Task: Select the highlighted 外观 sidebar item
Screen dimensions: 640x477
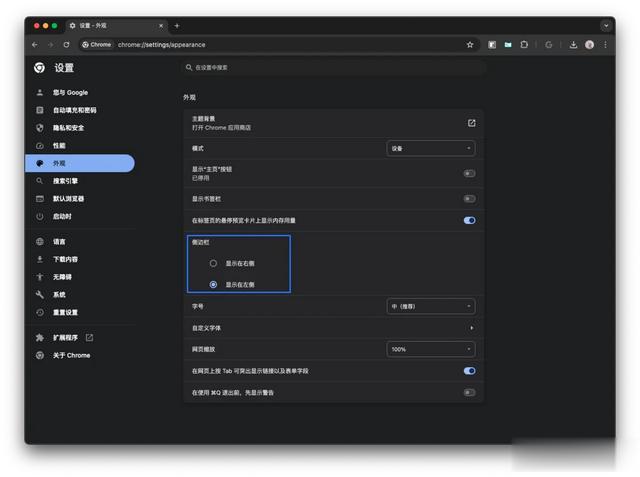Action: [x=80, y=163]
